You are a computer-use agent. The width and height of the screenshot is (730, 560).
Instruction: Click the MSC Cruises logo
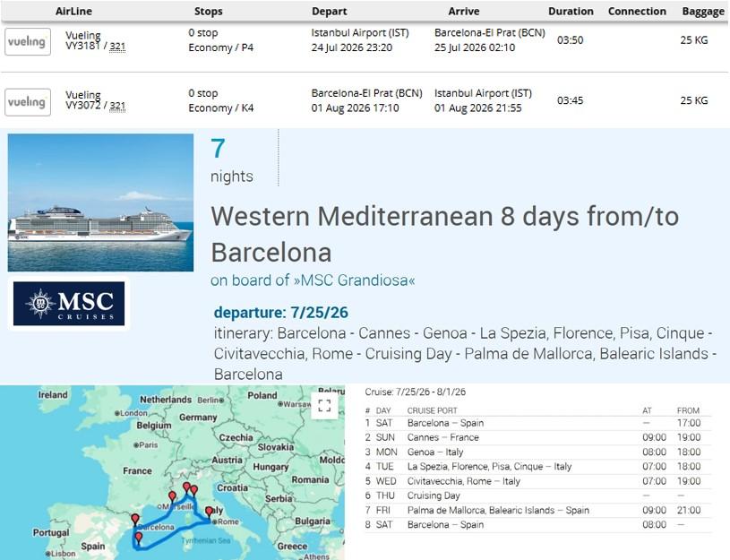69,303
